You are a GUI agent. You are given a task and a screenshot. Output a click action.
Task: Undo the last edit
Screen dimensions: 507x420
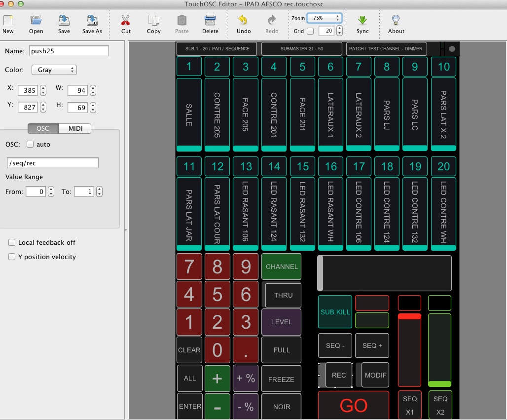tap(244, 21)
